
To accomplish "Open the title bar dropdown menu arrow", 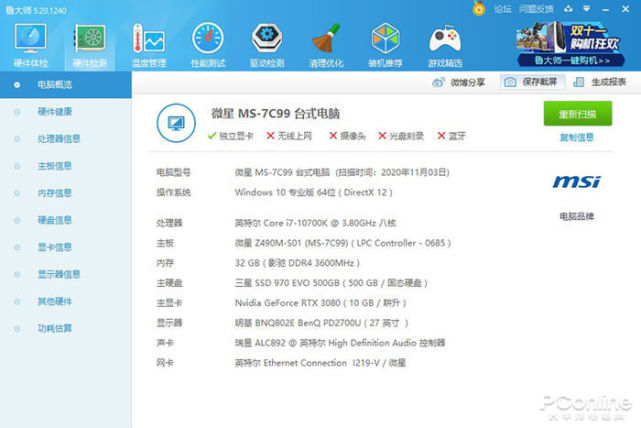I will coord(587,9).
